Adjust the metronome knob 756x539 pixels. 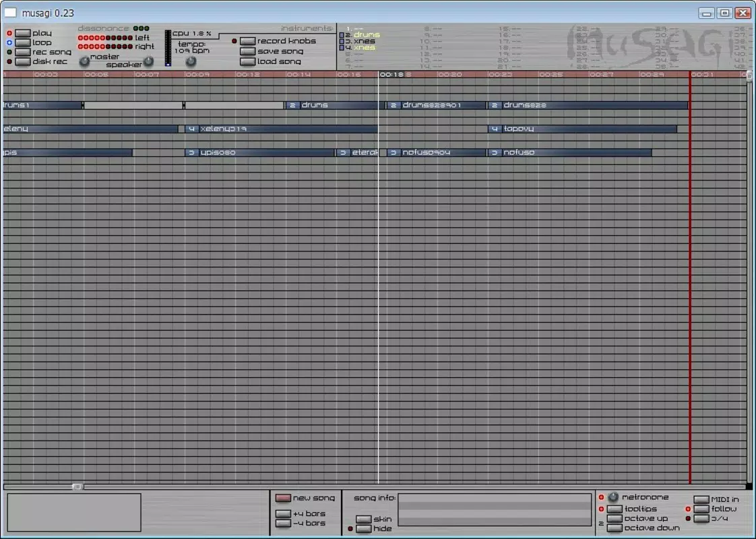(612, 497)
